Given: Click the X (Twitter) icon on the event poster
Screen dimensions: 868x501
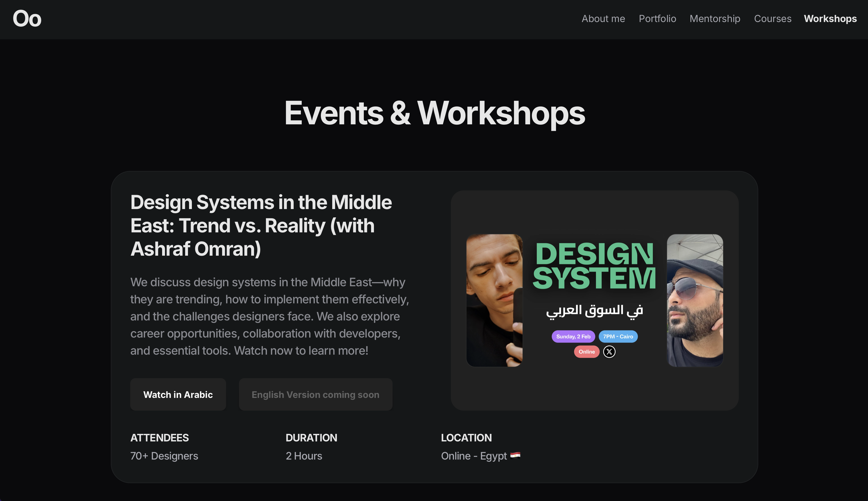Looking at the screenshot, I should pyautogui.click(x=609, y=351).
